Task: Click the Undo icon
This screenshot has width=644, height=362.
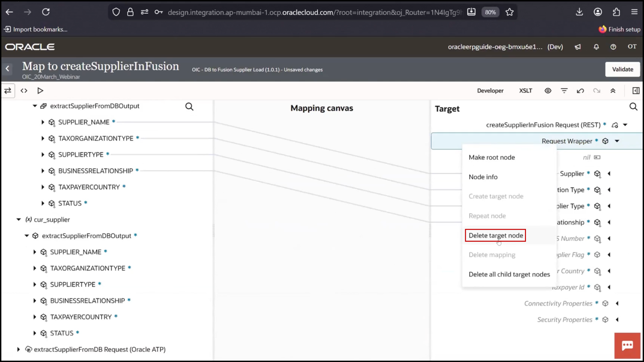Action: pos(580,90)
